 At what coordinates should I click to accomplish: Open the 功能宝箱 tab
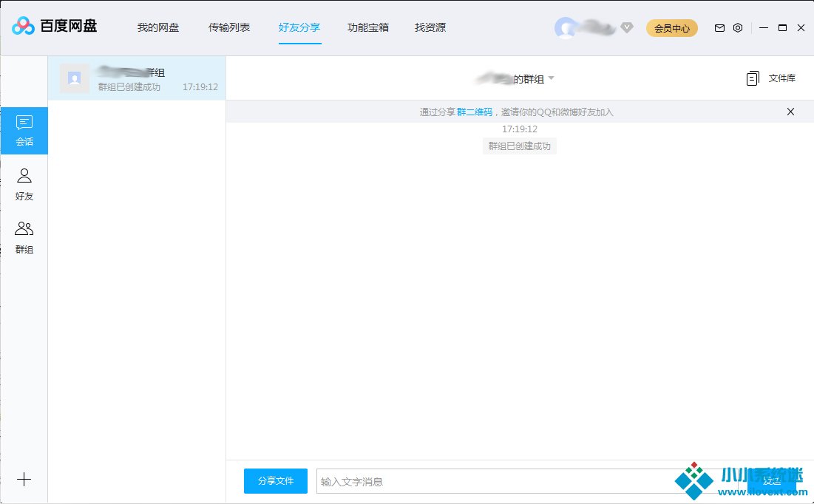[368, 28]
